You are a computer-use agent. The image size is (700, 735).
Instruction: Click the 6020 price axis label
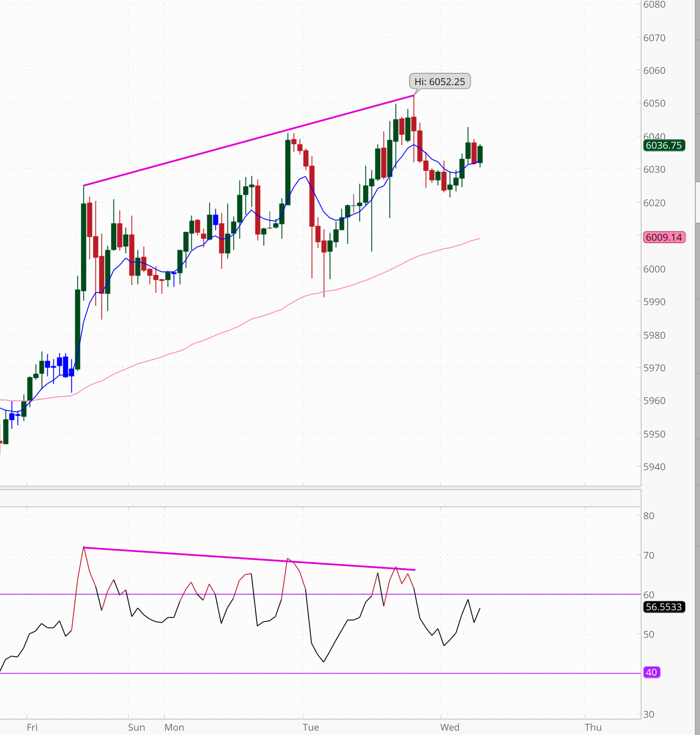click(654, 203)
